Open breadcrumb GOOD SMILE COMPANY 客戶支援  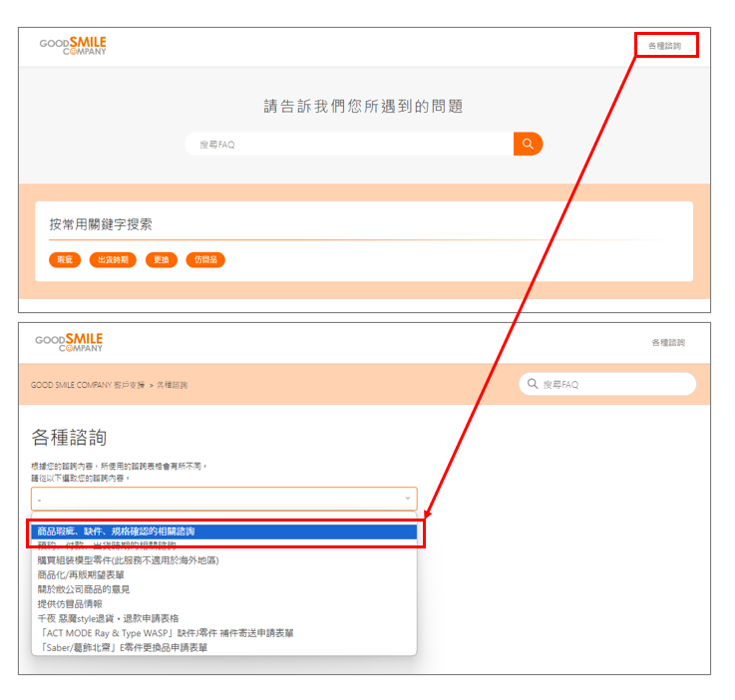click(88, 385)
